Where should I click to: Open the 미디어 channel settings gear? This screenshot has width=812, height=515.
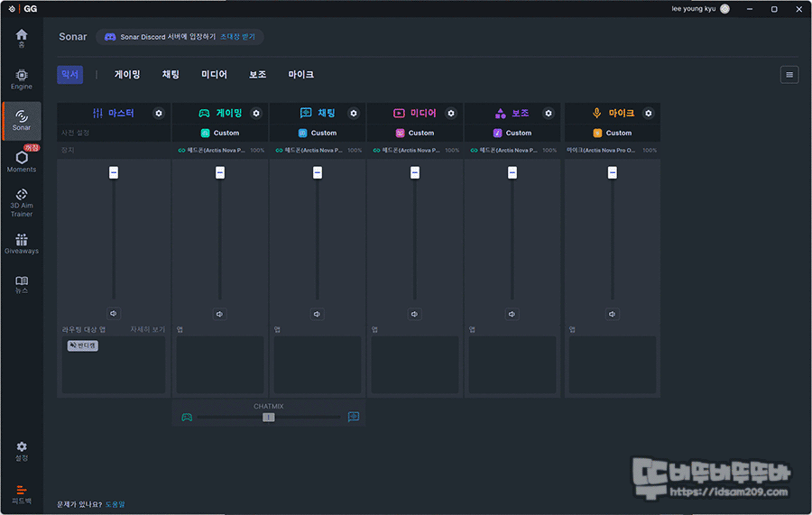450,113
